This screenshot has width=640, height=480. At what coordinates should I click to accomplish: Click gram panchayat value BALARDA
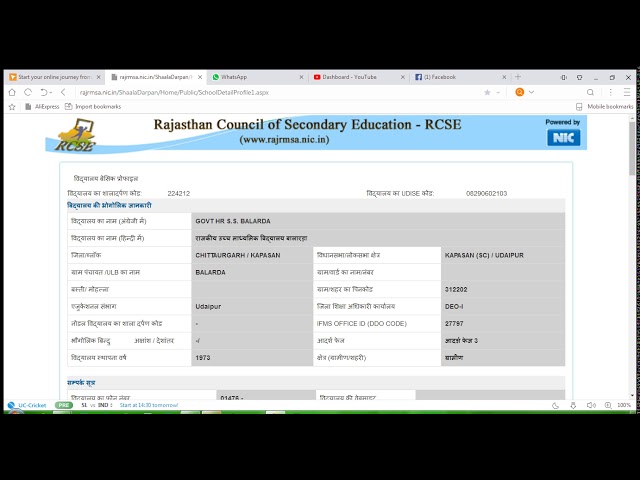pyautogui.click(x=210, y=273)
